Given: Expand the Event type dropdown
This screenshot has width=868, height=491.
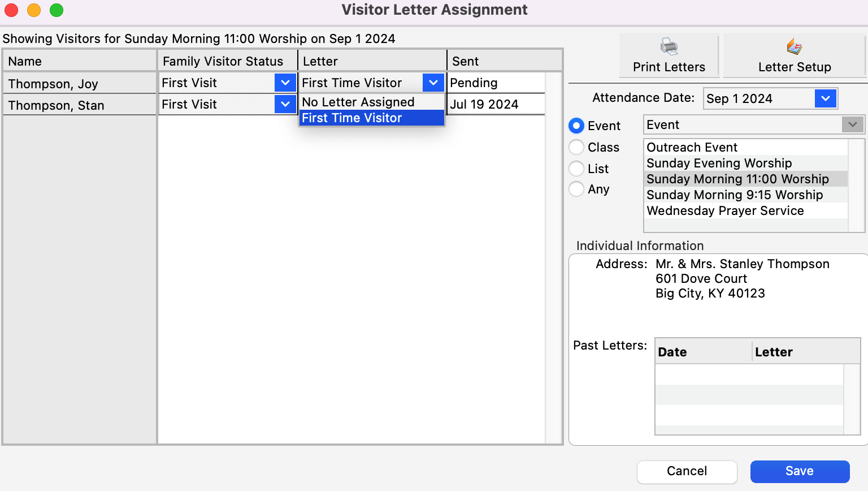Looking at the screenshot, I should click(x=852, y=124).
